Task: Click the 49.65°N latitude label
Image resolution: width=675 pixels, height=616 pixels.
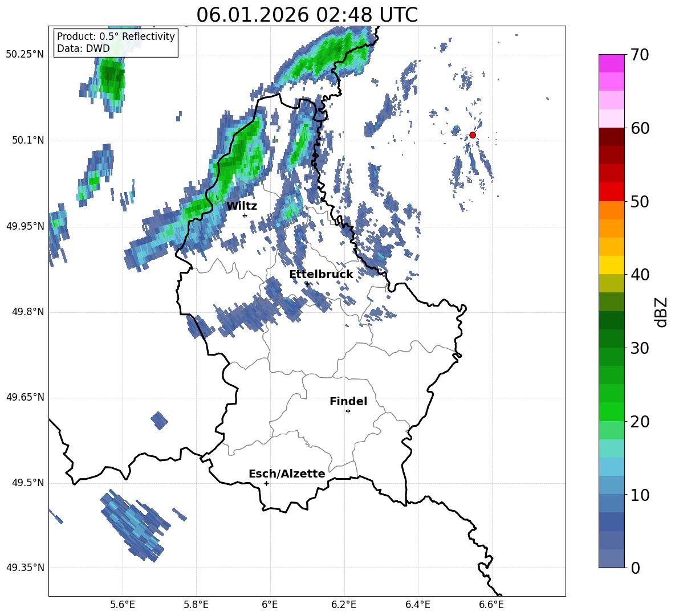Action: click(x=25, y=397)
